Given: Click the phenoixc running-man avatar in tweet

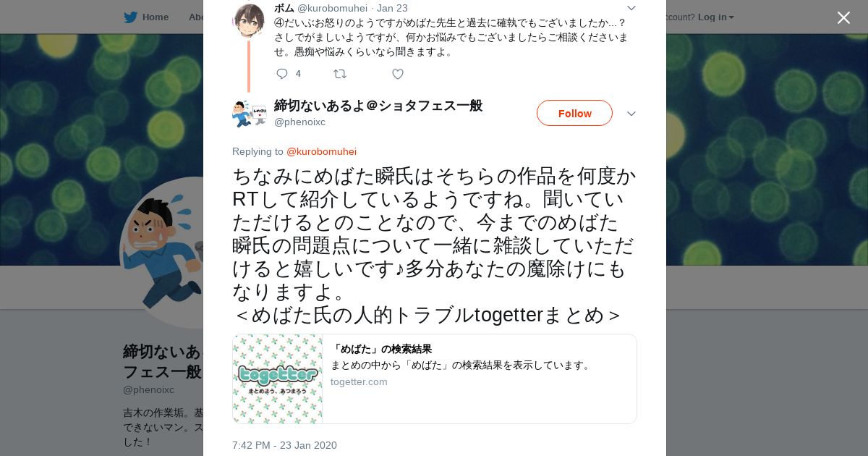Looking at the screenshot, I should pos(250,114).
